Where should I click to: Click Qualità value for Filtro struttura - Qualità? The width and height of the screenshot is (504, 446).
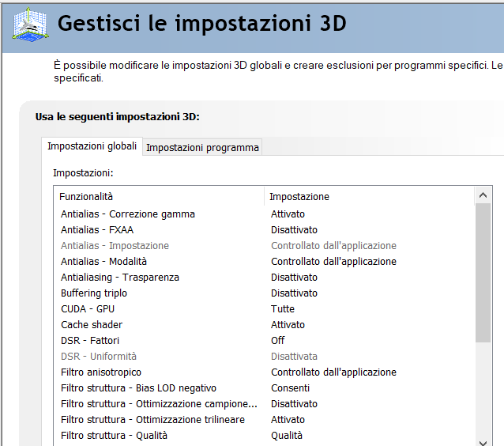tap(287, 435)
